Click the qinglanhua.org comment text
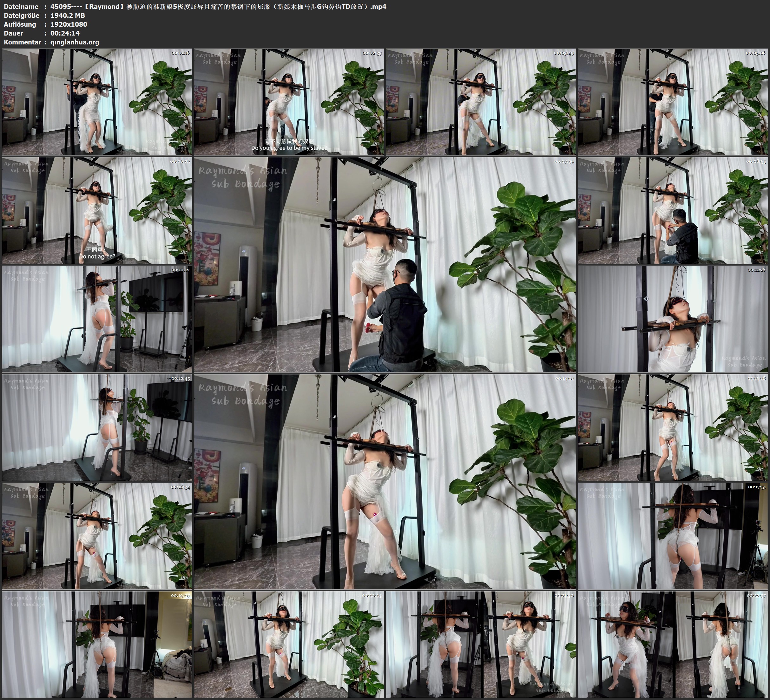This screenshot has width=770, height=700. tap(75, 42)
